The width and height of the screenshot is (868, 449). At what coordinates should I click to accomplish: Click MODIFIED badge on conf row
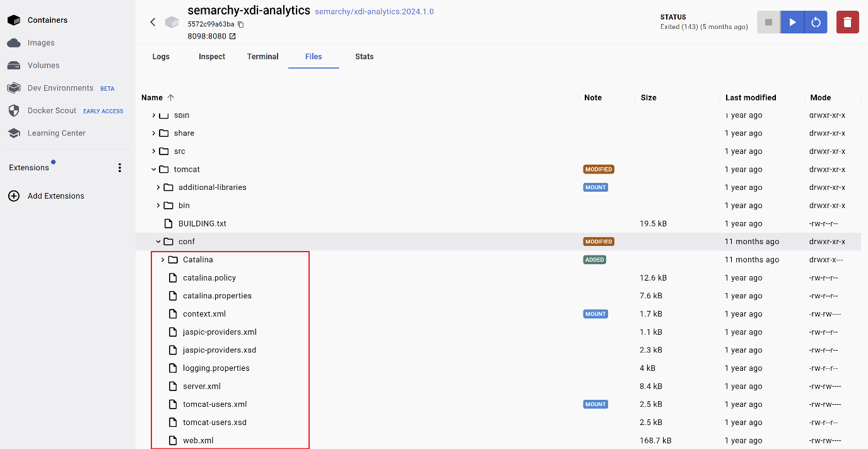[599, 242]
